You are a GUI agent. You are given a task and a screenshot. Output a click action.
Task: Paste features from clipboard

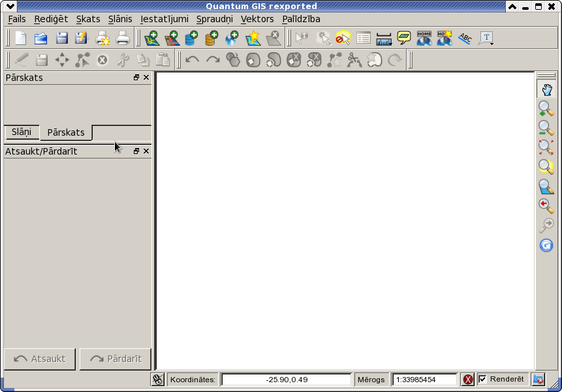click(163, 60)
